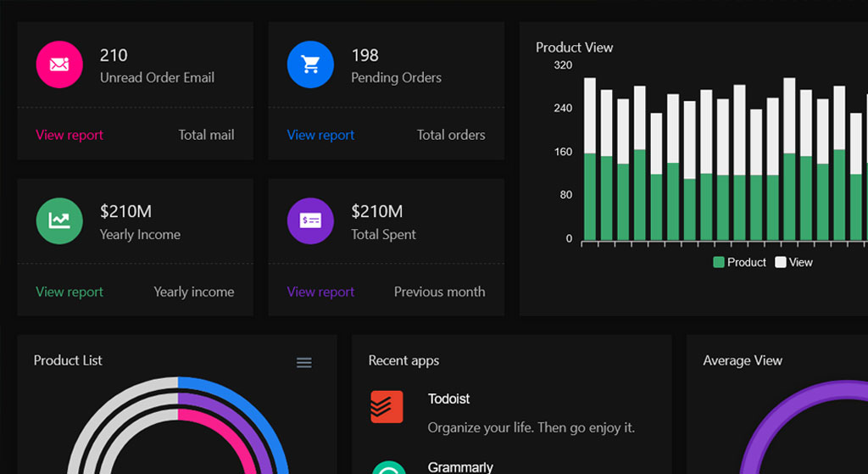
Task: Click the $210M Yearly Income value
Action: [x=125, y=211]
